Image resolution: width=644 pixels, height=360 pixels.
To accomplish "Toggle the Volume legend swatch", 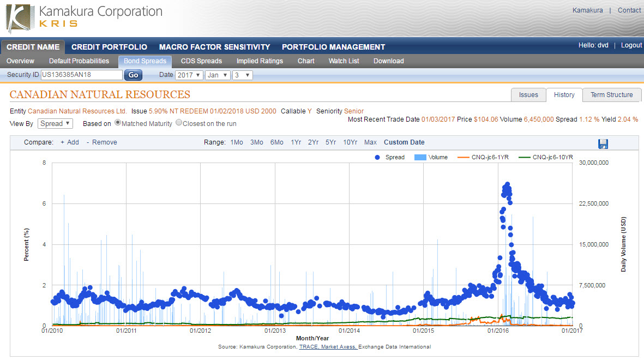I will coord(420,157).
